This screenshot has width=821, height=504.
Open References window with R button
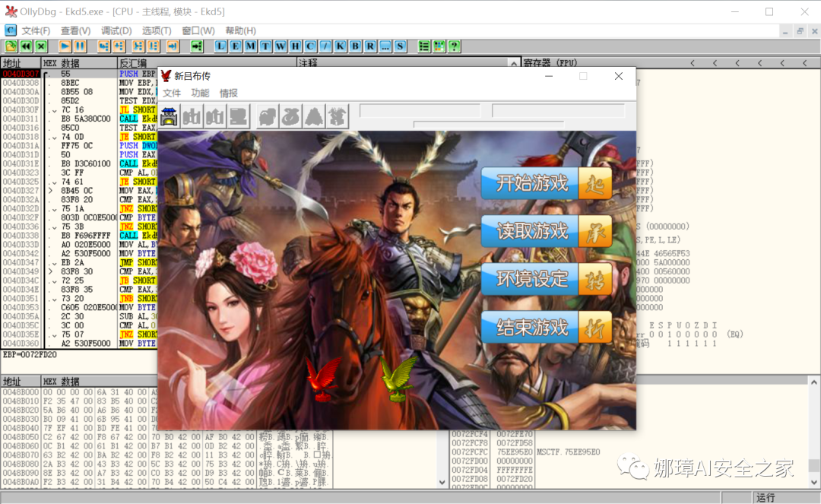pyautogui.click(x=370, y=46)
